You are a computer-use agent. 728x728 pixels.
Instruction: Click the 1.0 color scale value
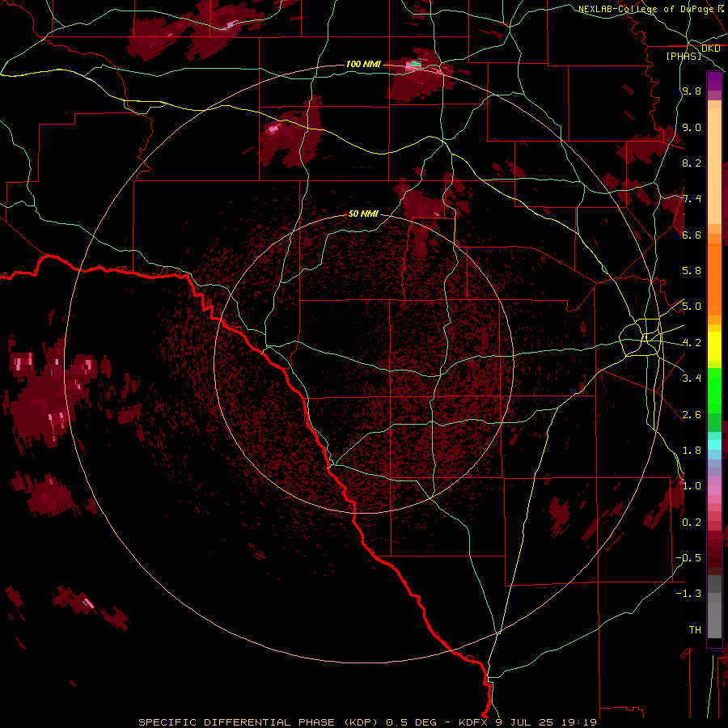point(692,486)
